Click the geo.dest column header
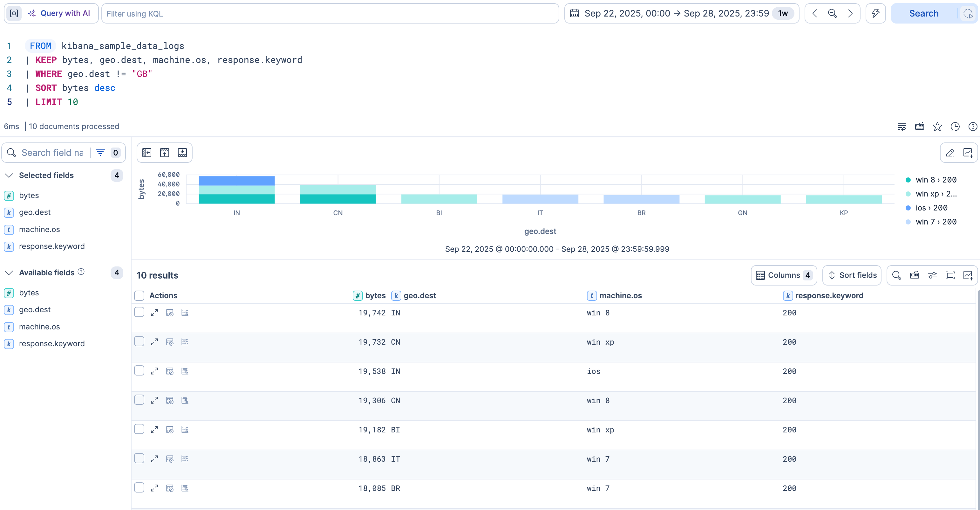 [413, 296]
